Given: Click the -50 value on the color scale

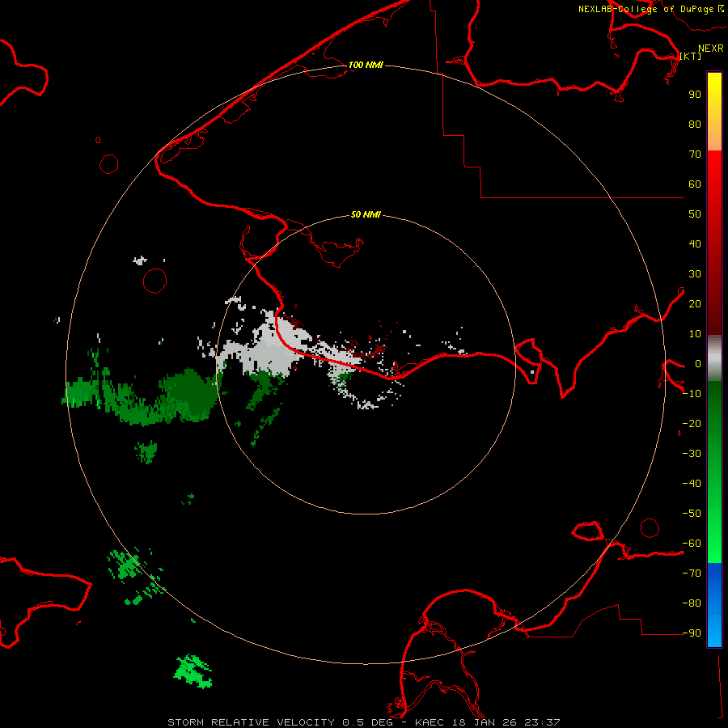Looking at the screenshot, I should tap(692, 514).
